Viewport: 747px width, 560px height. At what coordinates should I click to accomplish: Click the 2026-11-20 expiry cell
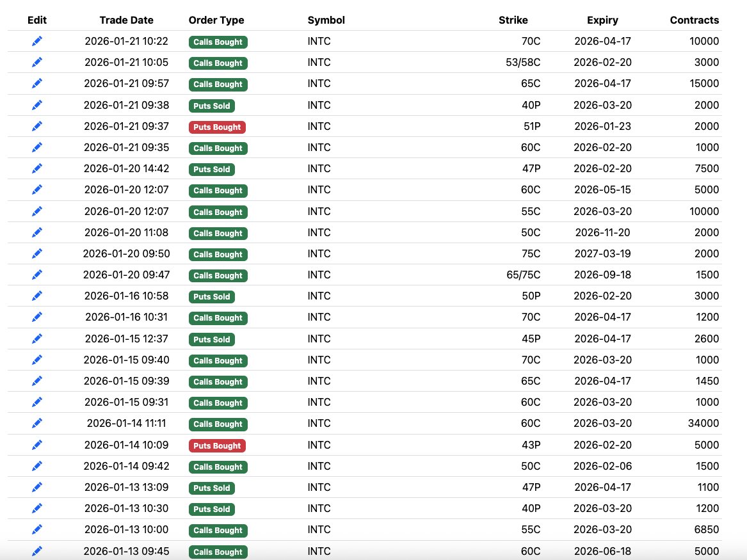click(602, 232)
